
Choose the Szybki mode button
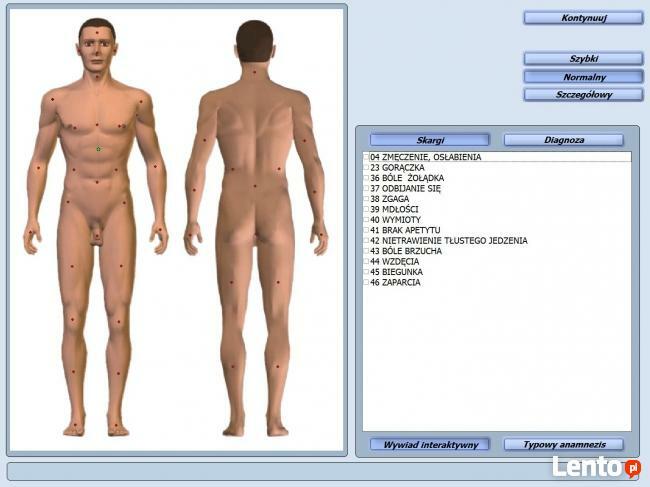(583, 59)
